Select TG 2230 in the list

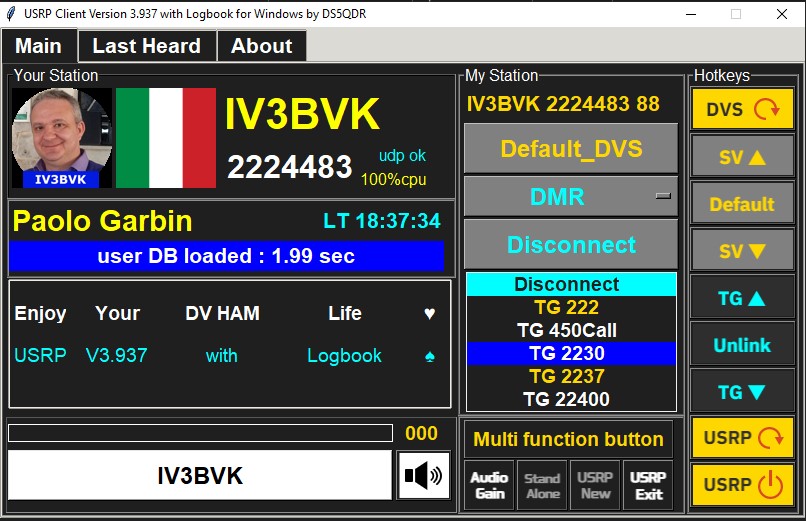(571, 353)
